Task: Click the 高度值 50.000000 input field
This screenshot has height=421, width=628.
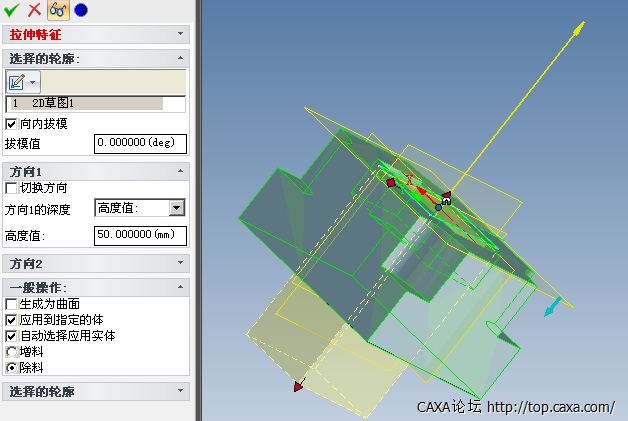Action: coord(140,236)
